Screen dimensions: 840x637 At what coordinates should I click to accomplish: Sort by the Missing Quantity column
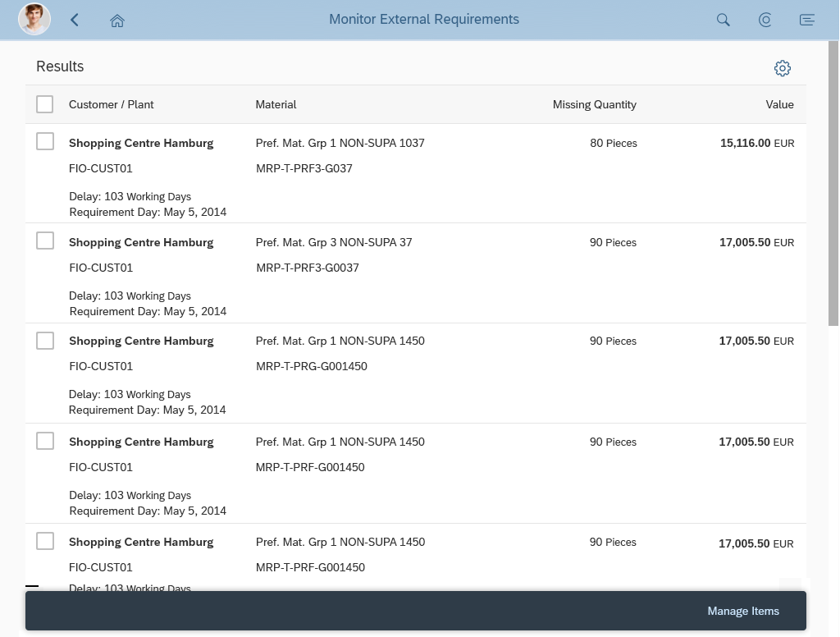pyautogui.click(x=594, y=104)
